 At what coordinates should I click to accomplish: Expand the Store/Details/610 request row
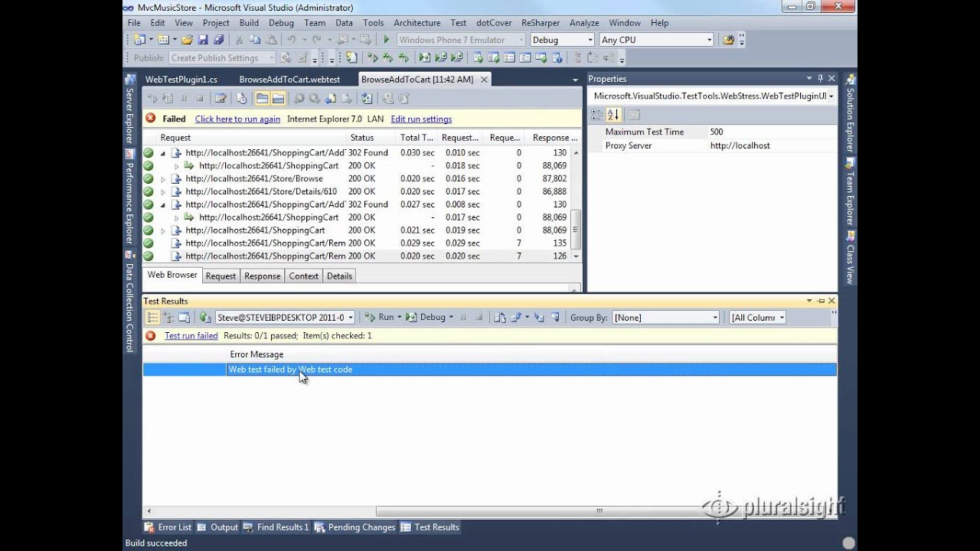162,191
